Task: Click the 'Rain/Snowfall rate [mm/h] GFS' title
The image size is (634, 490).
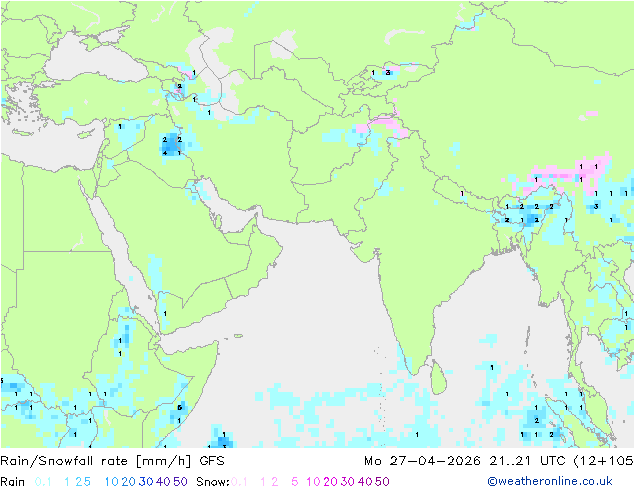Action: pyautogui.click(x=112, y=461)
